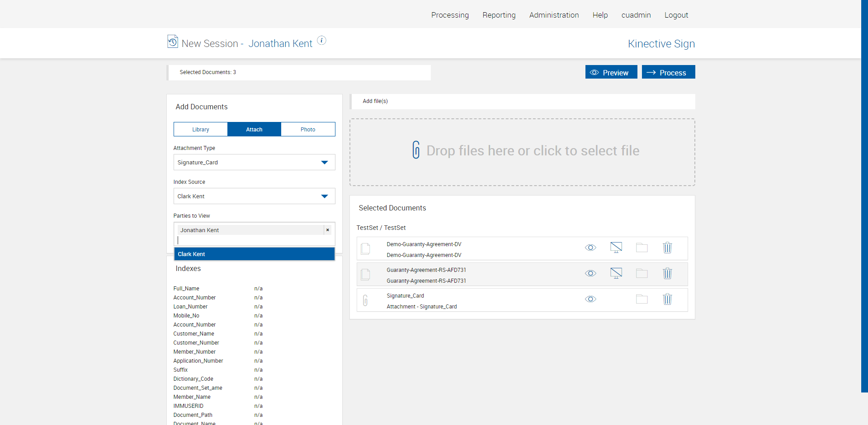
Task: Delete the Demo-Guaranty-Agreement-DV document
Action: (x=667, y=248)
